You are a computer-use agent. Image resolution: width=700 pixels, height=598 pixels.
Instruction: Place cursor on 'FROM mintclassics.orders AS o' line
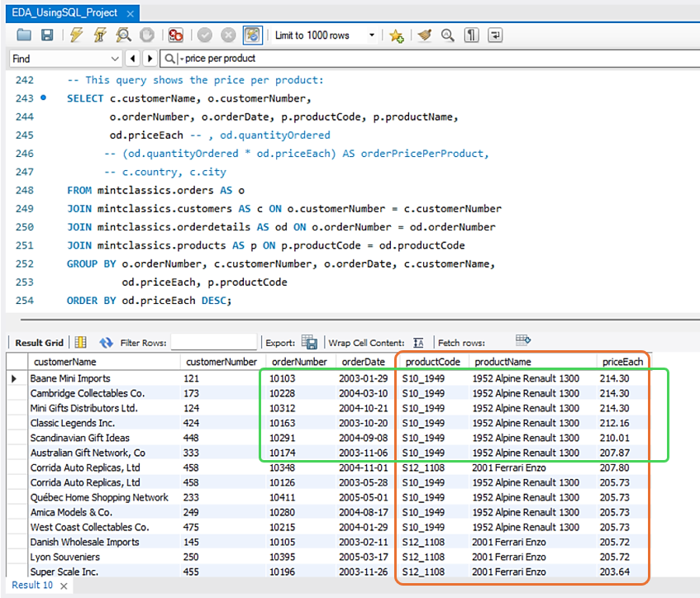(155, 191)
